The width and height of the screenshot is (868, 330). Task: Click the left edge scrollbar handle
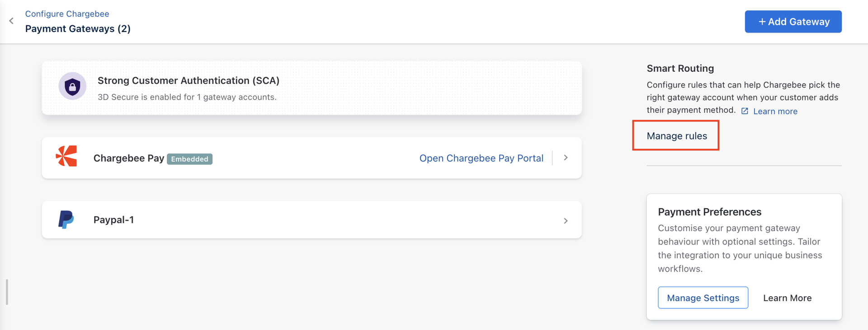[x=7, y=292]
